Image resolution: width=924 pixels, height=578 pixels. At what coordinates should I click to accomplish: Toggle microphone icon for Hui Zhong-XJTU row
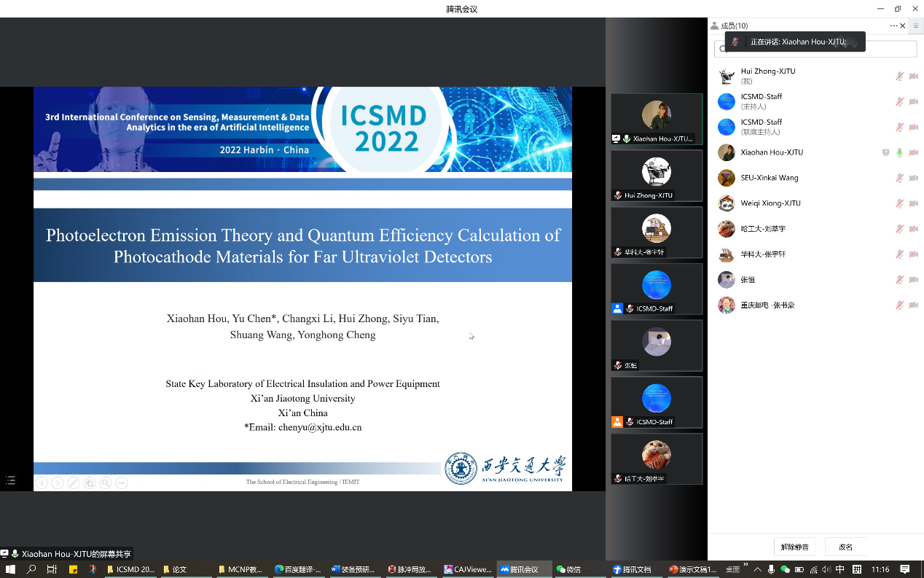click(900, 77)
